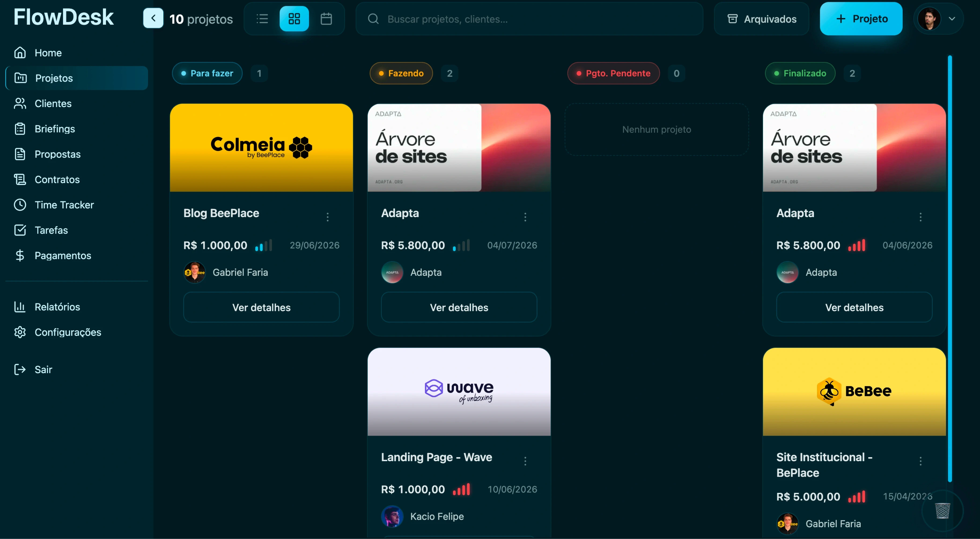Click the Colmeia cover image
980x539 pixels.
[x=261, y=148]
